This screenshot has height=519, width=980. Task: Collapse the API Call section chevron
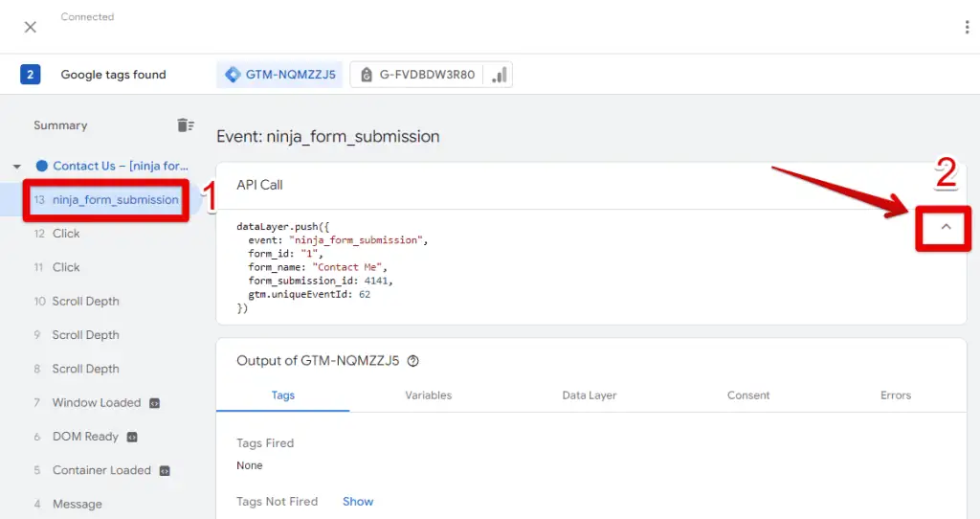click(x=946, y=227)
